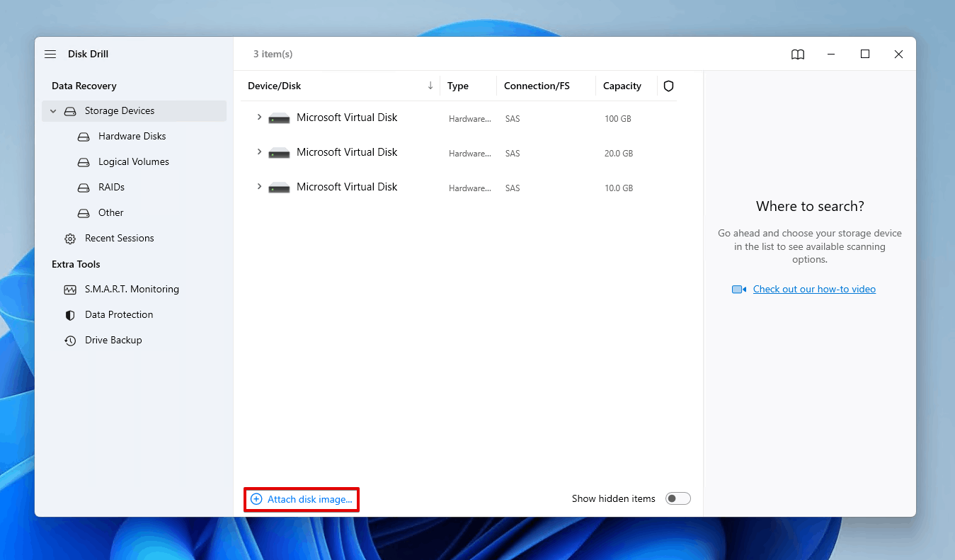Select the 20.0 GB capacity value
This screenshot has width=955, height=560.
[x=619, y=154]
